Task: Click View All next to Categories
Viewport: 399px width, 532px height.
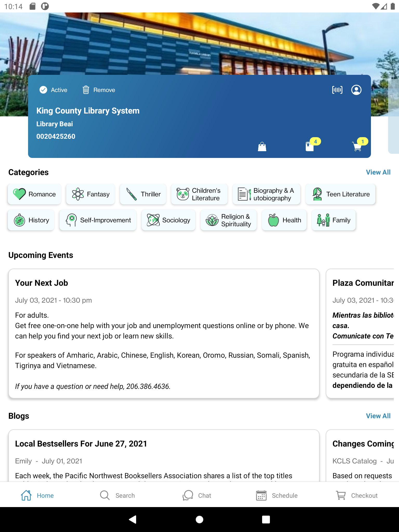Action: click(378, 172)
